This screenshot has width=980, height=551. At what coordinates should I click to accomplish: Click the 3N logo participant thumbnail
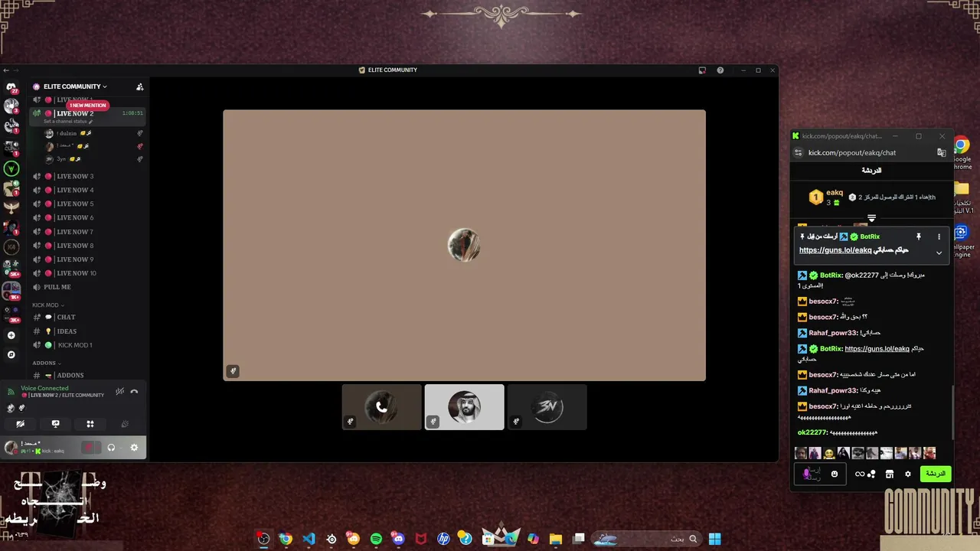[x=547, y=407]
